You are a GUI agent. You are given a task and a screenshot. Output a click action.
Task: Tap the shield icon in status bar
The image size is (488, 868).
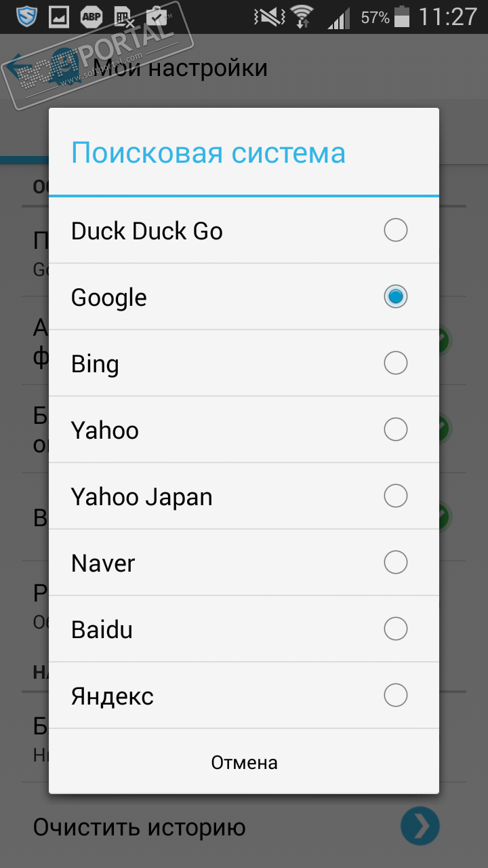(x=26, y=16)
